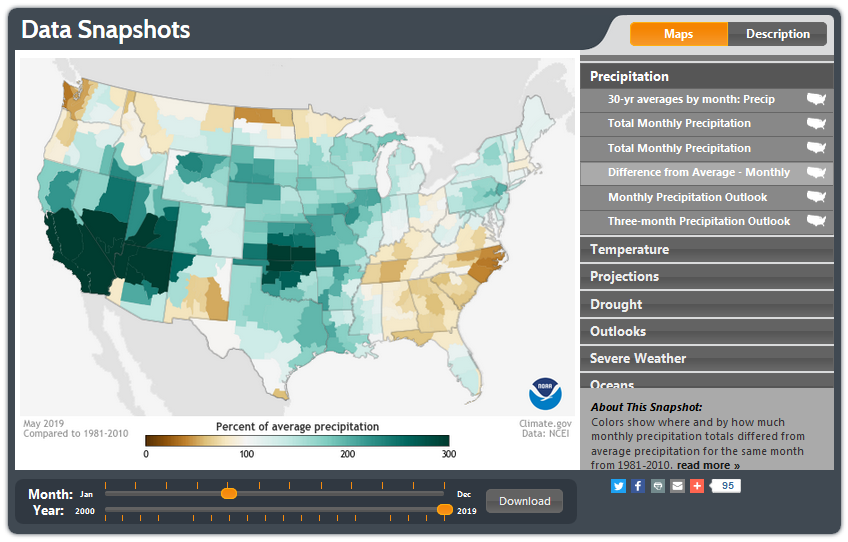
Task: Click the share count bubble showing 95
Action: 726,486
